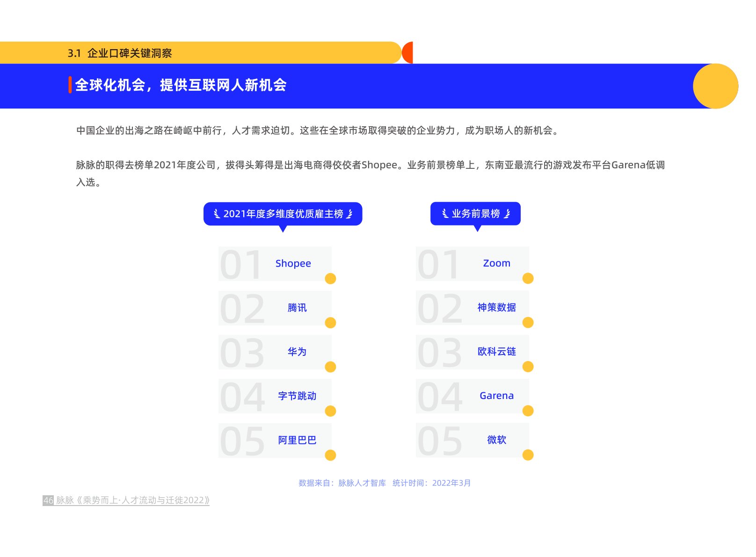
Task: Click the left laurel icon on 2021年度 banner
Action: 217,214
